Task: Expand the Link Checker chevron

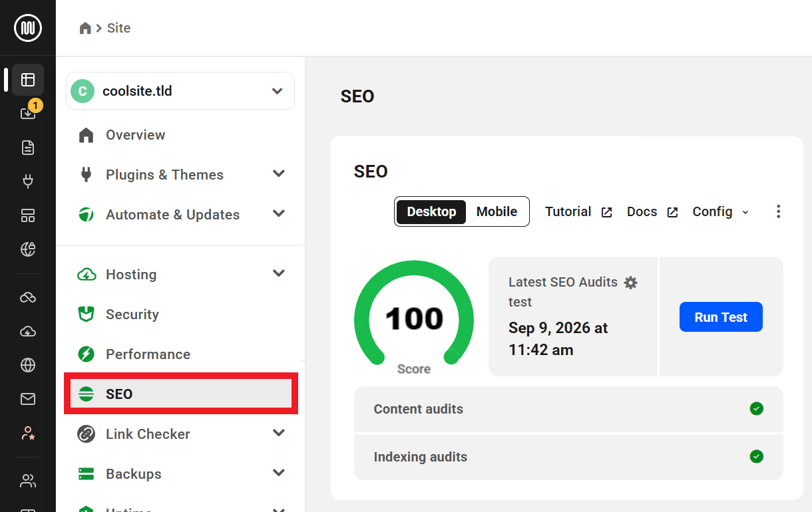Action: [x=279, y=434]
